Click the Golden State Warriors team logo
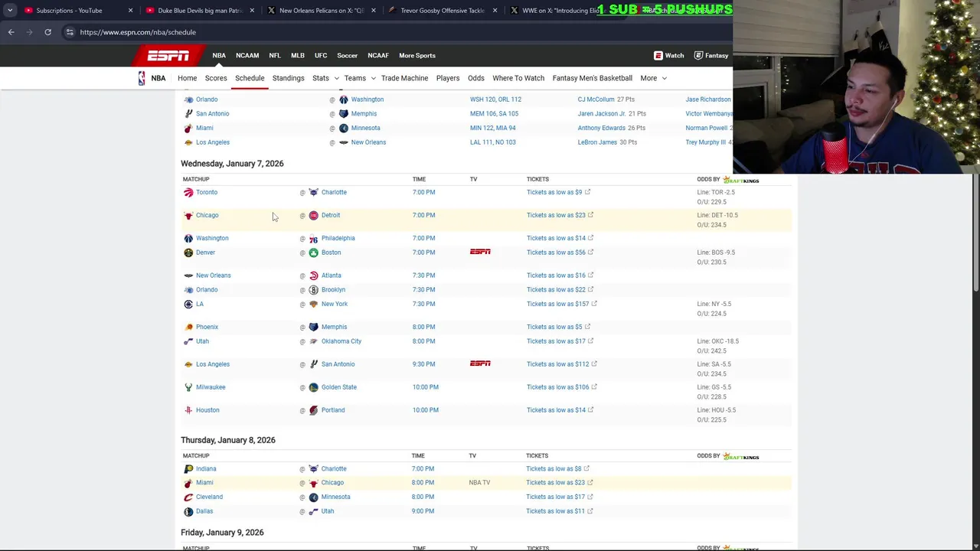Image resolution: width=980 pixels, height=551 pixels. (313, 387)
